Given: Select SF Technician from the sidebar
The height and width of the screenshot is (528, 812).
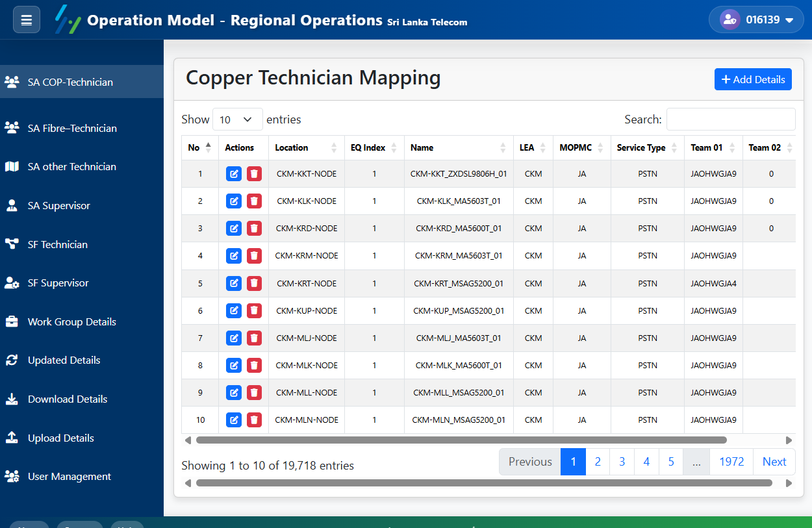Looking at the screenshot, I should [x=14, y=244].
